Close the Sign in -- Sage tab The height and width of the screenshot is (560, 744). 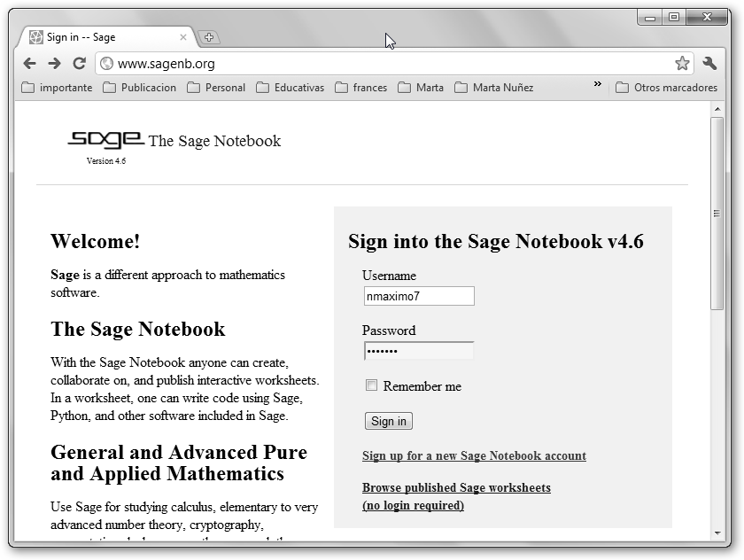[184, 37]
